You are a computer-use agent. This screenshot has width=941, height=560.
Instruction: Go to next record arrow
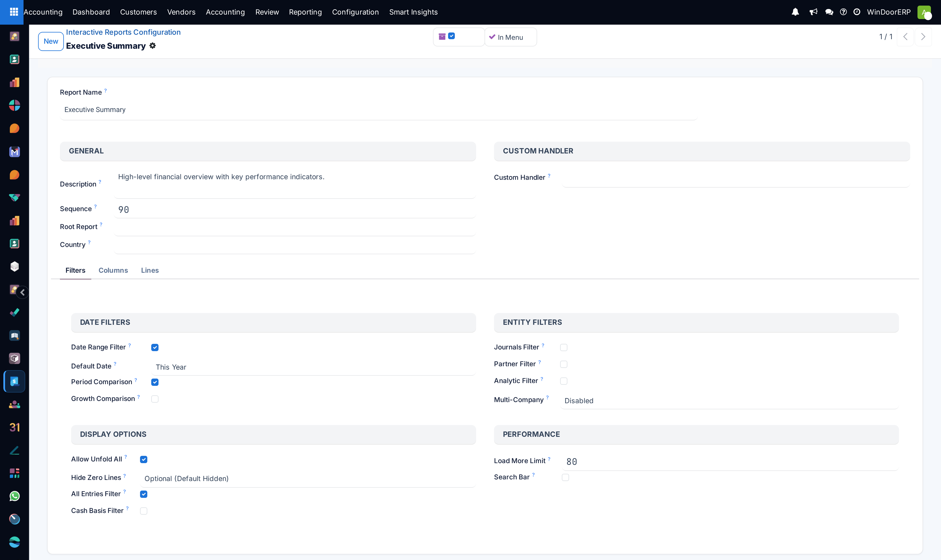click(x=923, y=37)
